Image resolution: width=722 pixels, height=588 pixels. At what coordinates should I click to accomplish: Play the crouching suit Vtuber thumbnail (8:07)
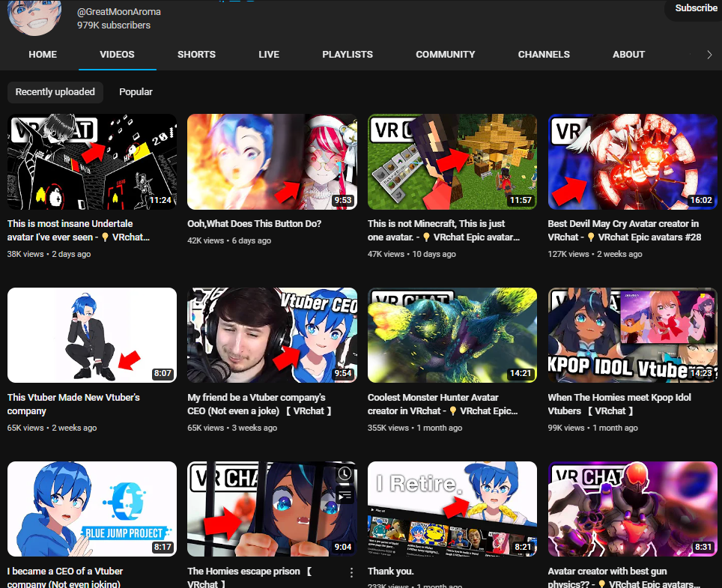pos(92,336)
